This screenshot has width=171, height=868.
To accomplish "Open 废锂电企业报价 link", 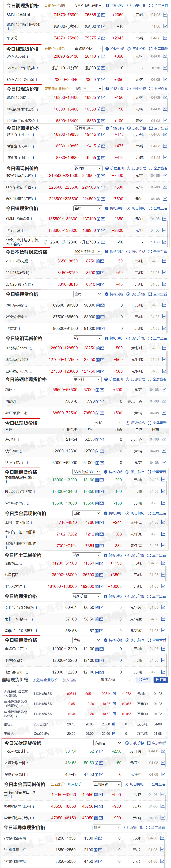I will click(45, 680).
